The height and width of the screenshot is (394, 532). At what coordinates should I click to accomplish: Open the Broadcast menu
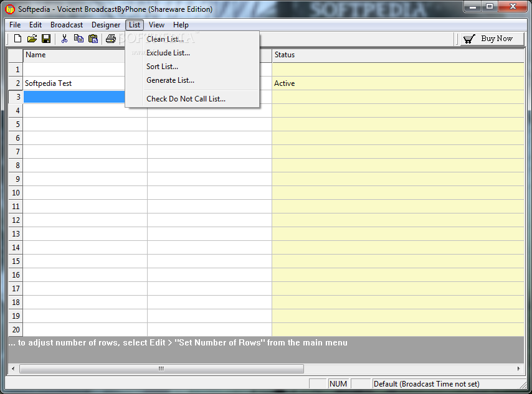pyautogui.click(x=67, y=25)
